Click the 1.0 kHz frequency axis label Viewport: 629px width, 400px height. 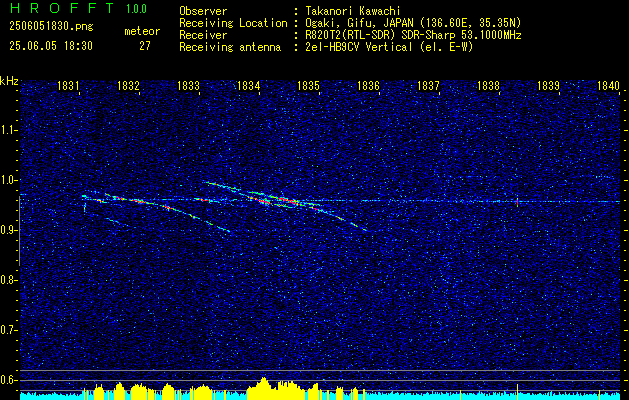(9, 180)
